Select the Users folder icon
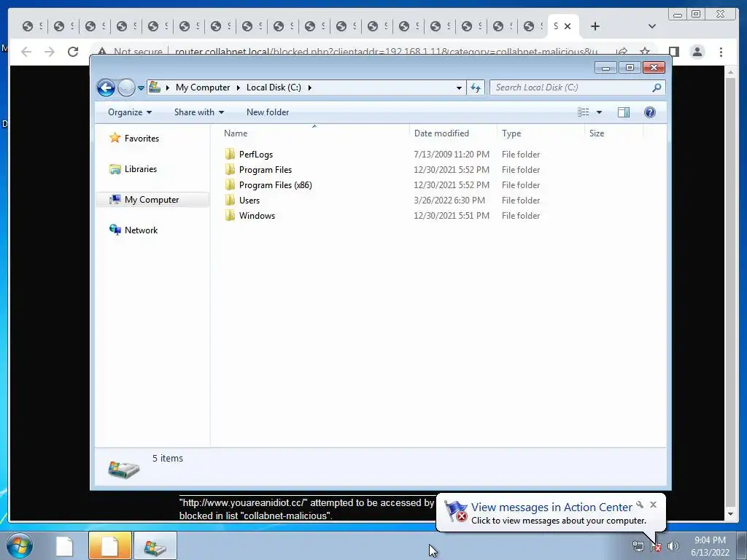The image size is (747, 560). pyautogui.click(x=230, y=200)
